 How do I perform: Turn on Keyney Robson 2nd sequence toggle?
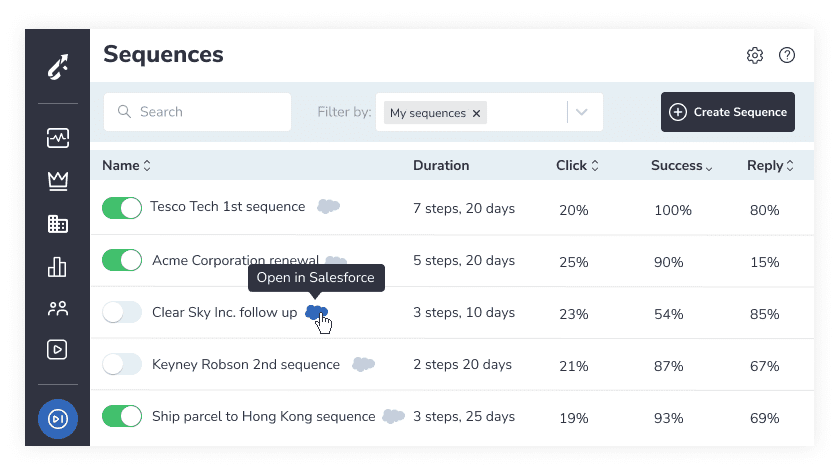tap(122, 364)
